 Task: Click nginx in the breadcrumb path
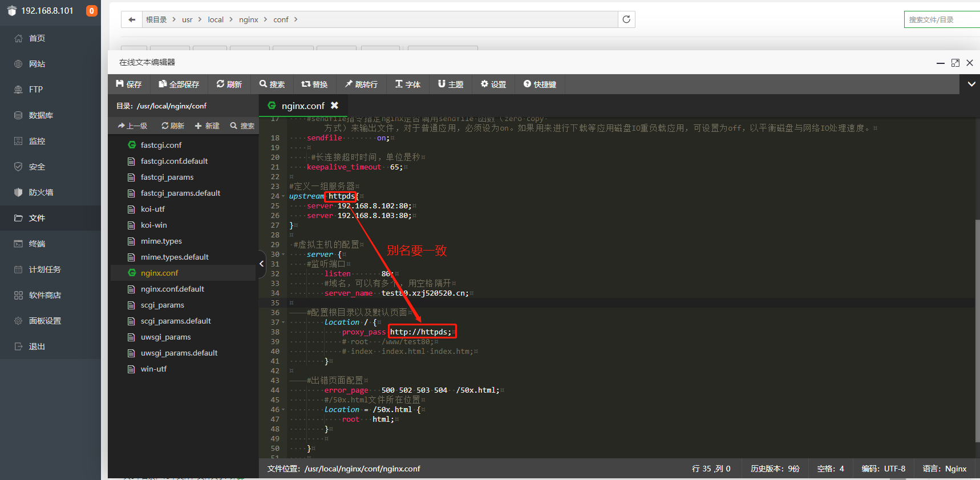249,19
